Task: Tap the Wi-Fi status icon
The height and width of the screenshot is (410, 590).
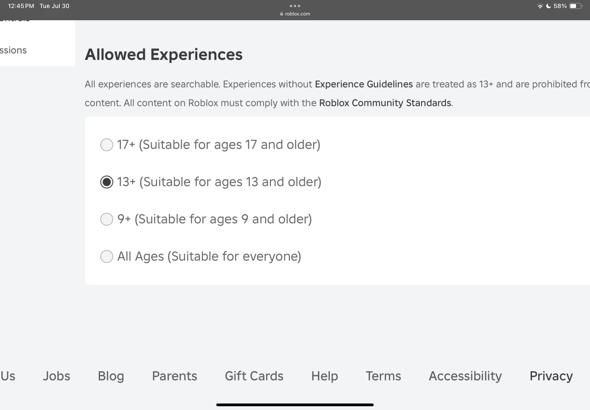Action: tap(540, 6)
